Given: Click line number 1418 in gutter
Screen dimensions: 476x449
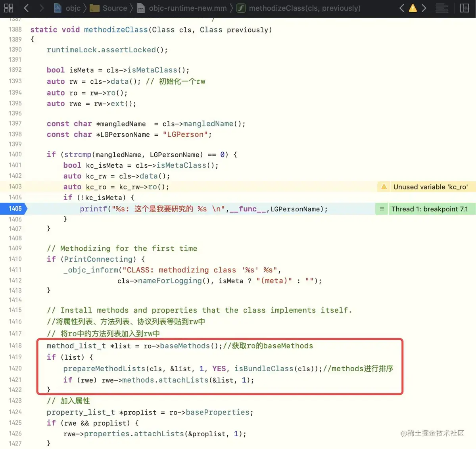Looking at the screenshot, I should pyautogui.click(x=15, y=346).
